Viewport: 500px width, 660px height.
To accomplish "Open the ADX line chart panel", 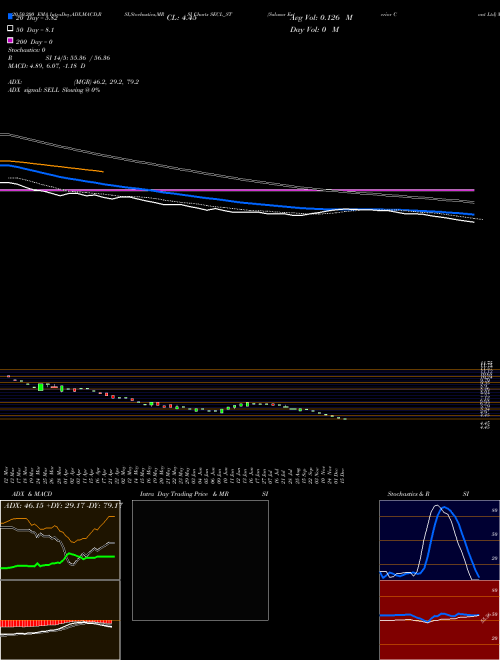I will (x=60, y=540).
